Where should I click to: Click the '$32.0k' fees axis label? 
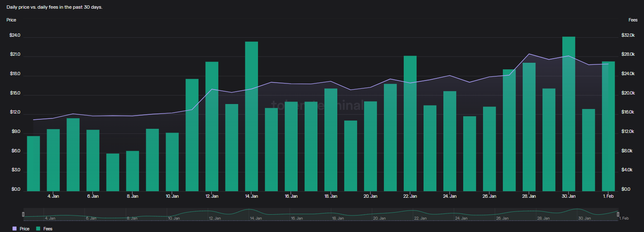[627, 36]
